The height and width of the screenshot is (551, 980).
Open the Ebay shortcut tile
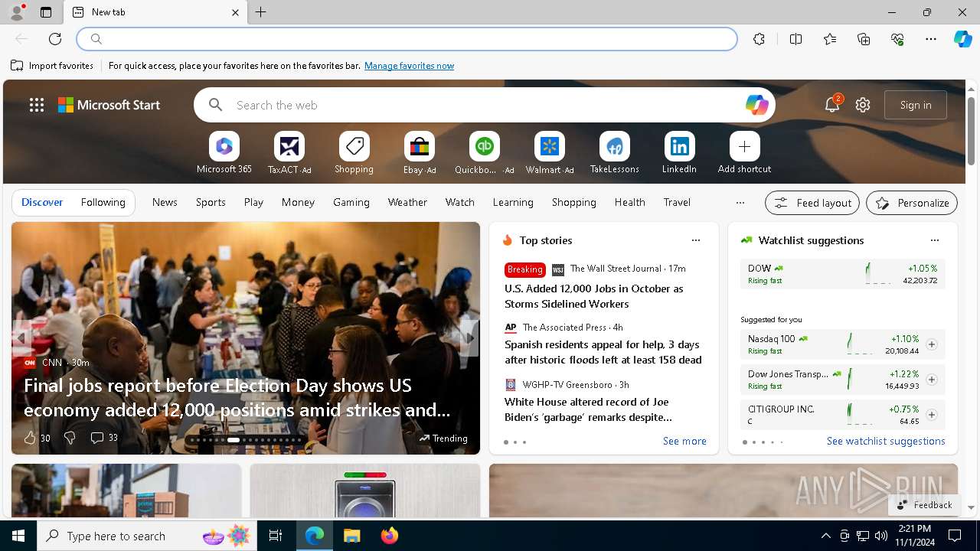point(419,146)
